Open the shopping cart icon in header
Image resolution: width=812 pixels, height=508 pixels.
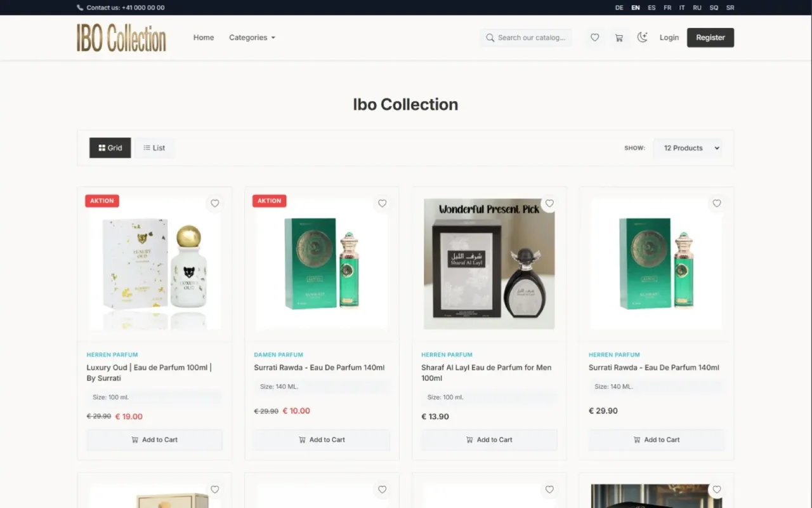pyautogui.click(x=619, y=37)
